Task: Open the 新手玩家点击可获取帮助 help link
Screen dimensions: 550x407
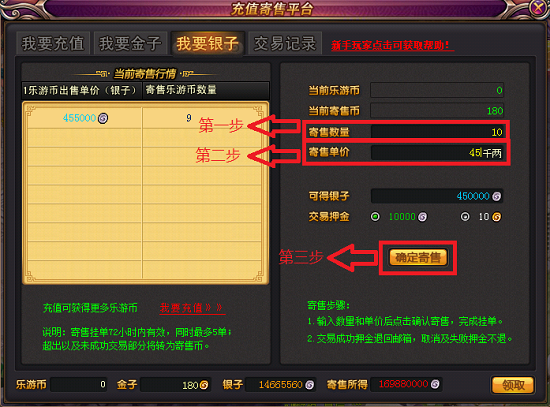Action: click(393, 46)
